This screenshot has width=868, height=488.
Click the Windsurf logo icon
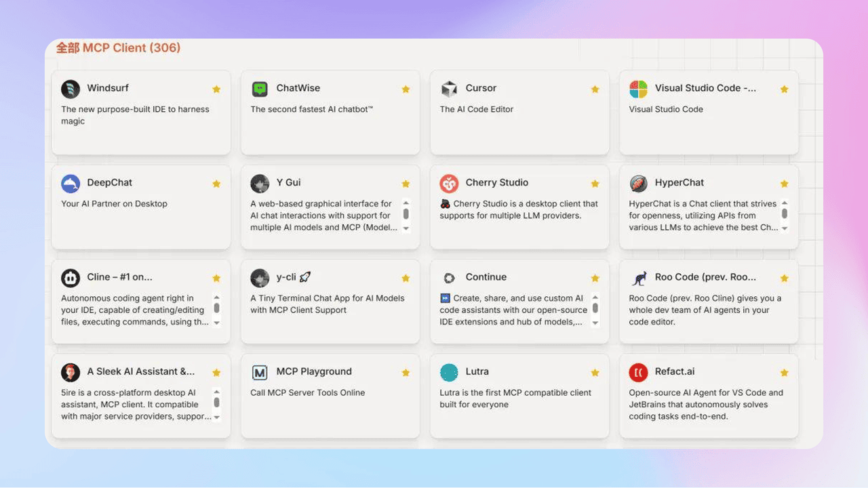click(71, 89)
